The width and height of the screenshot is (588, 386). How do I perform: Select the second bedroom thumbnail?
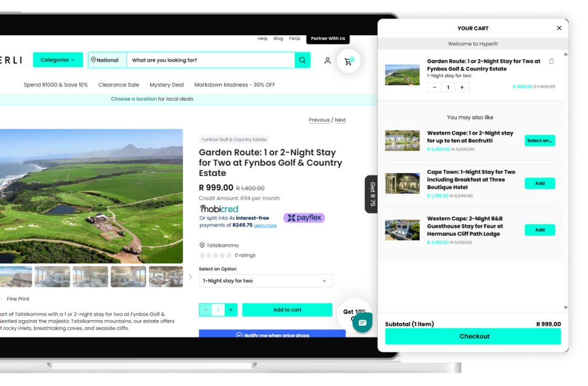[x=52, y=277]
